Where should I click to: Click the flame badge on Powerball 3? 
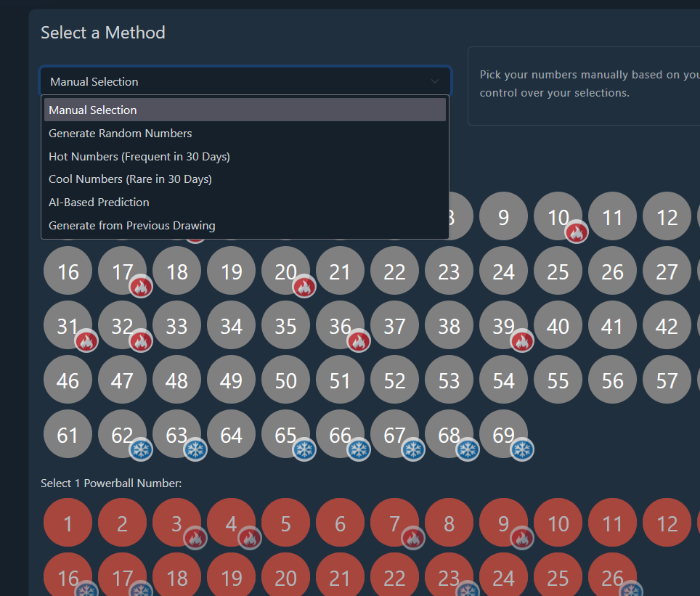coord(195,538)
